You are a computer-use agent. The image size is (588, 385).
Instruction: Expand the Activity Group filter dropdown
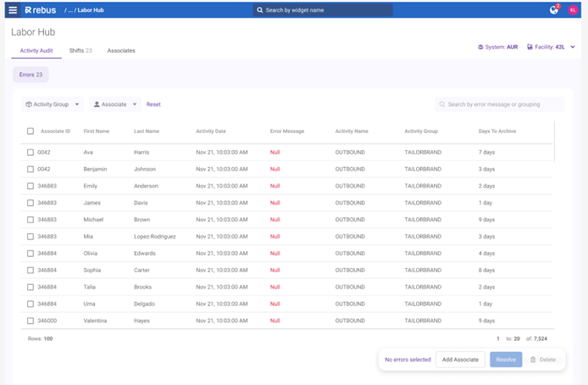pyautogui.click(x=53, y=104)
